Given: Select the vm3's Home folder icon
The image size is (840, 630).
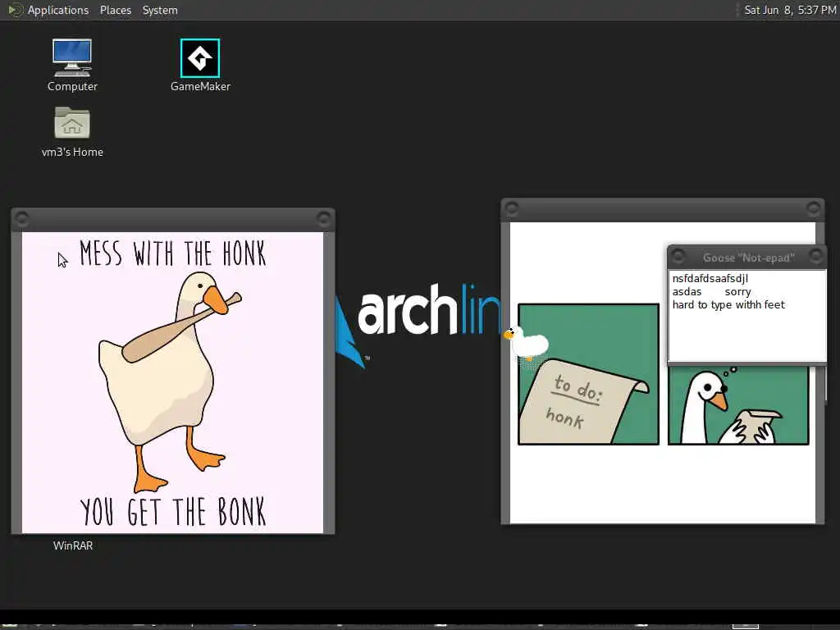Looking at the screenshot, I should click(x=72, y=132).
